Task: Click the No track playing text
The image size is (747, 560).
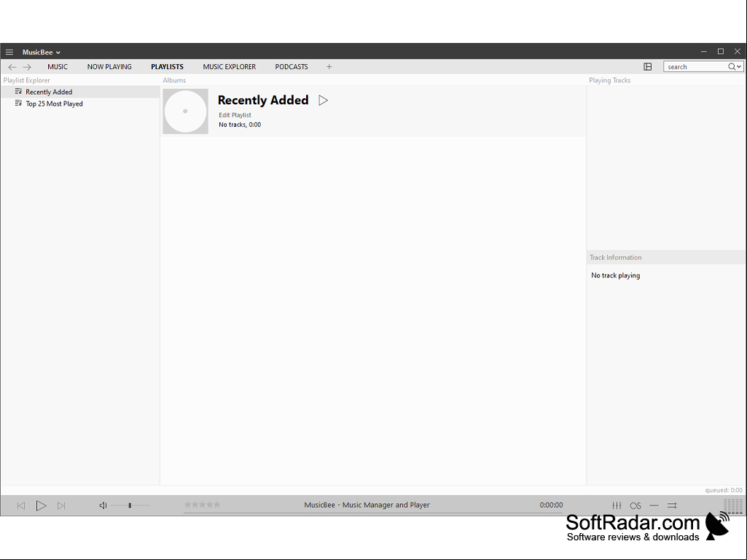Action: click(616, 275)
